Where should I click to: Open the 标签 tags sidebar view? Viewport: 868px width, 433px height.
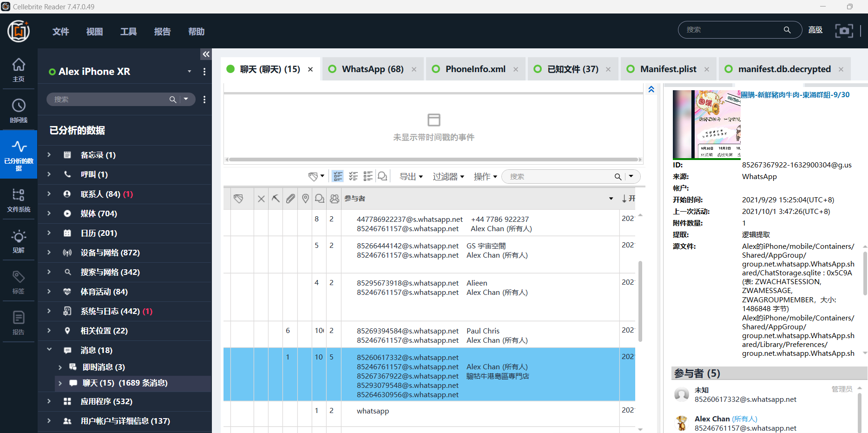[19, 282]
